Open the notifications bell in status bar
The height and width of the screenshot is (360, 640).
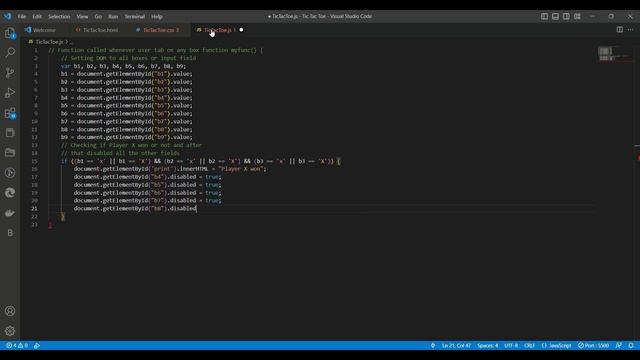631,345
